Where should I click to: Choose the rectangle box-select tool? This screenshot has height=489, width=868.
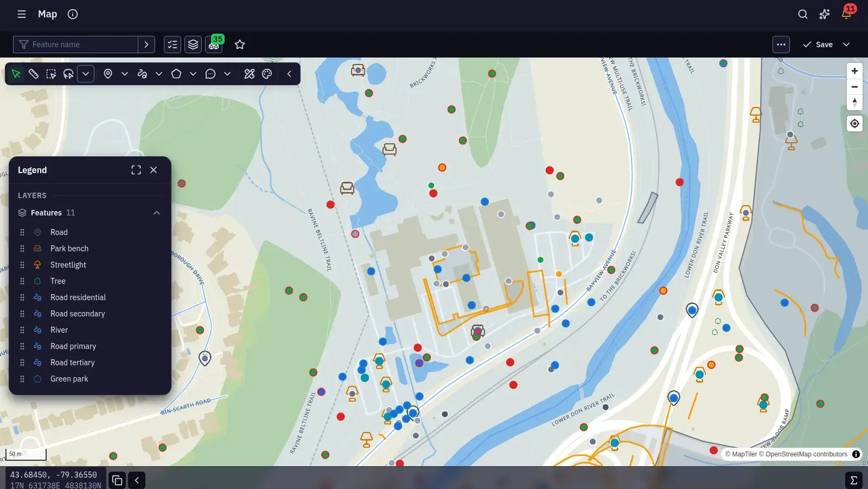coord(51,74)
